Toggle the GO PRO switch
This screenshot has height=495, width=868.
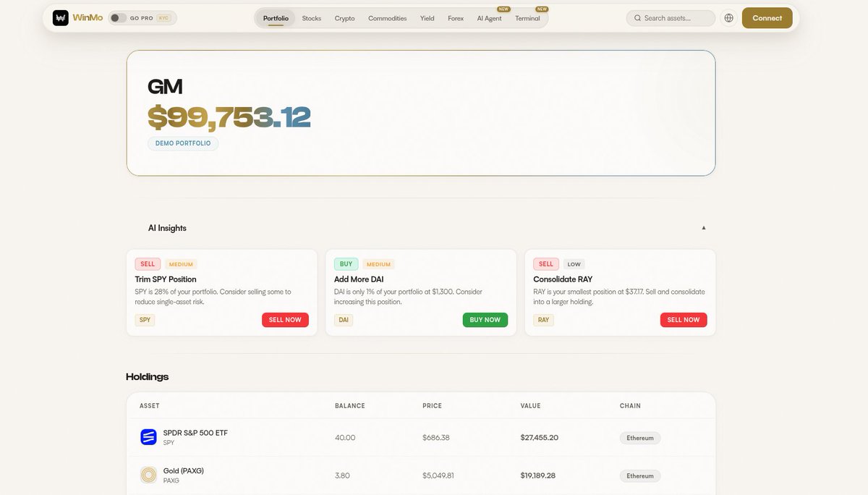(119, 18)
